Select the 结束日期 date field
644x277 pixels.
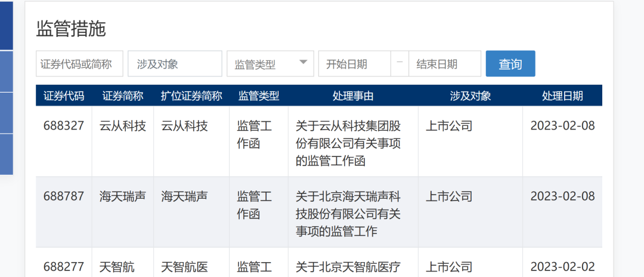tap(445, 64)
